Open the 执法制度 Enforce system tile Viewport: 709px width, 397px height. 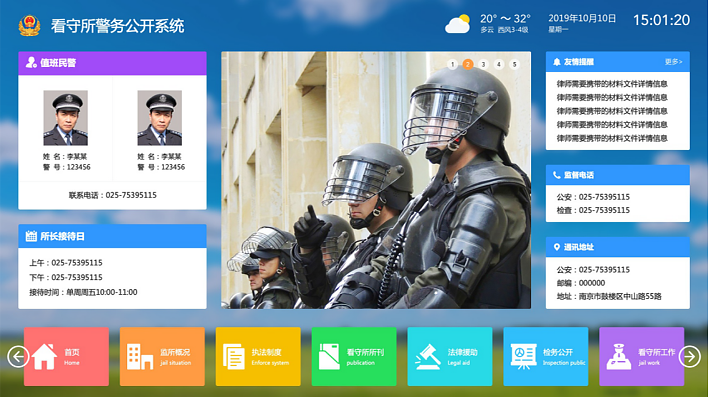tap(258, 356)
